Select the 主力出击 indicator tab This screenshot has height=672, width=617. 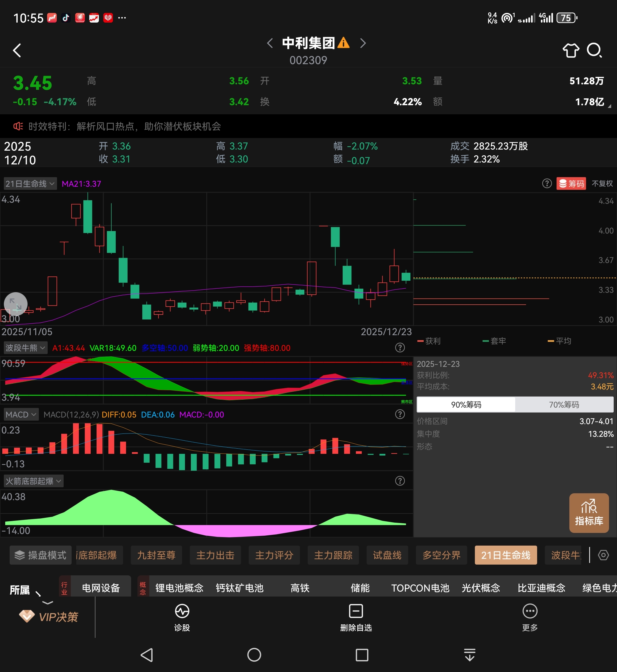tap(215, 555)
